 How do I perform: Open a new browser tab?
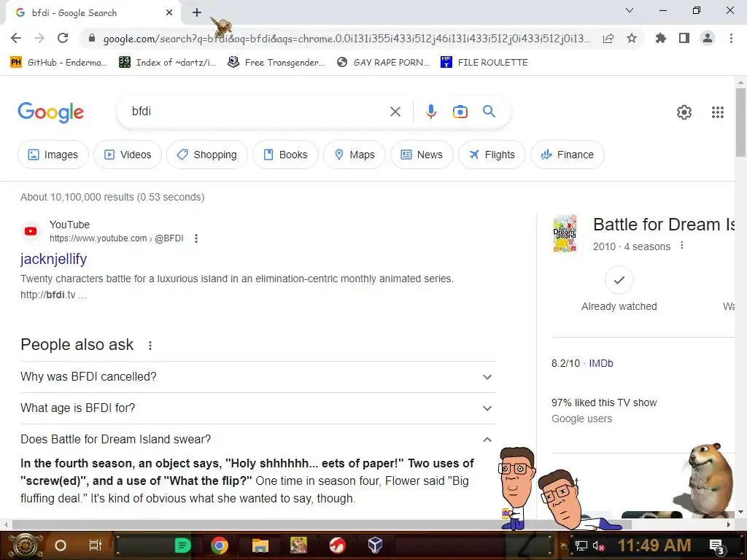click(197, 13)
